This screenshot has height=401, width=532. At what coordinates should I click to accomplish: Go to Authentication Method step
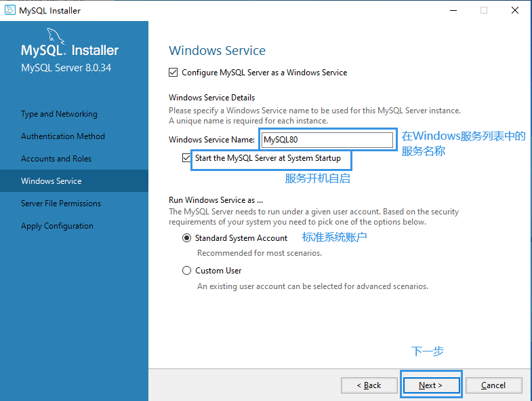point(63,136)
